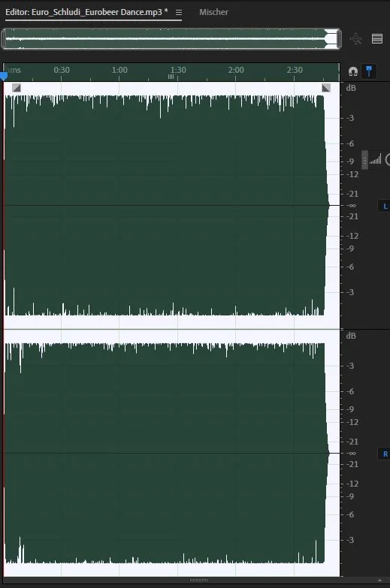Switch to the Mischer tab
The image size is (390, 588).
213,12
